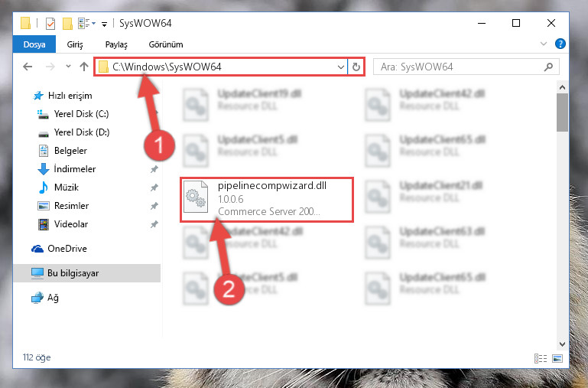The height and width of the screenshot is (388, 588).
Task: Expand the address bar history dropdown
Action: (x=340, y=67)
